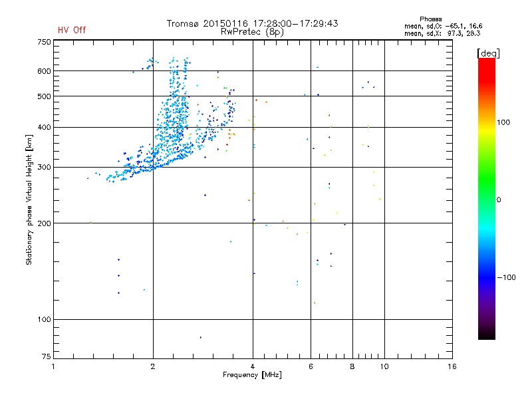
Task: Select the plot title 'Tromsø 20150116 17:28:00-17:29:43'
Action: pyautogui.click(x=252, y=23)
